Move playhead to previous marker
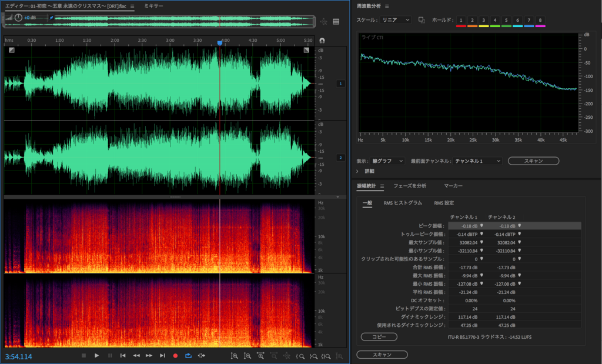The width and height of the screenshot is (602, 364). (x=123, y=356)
